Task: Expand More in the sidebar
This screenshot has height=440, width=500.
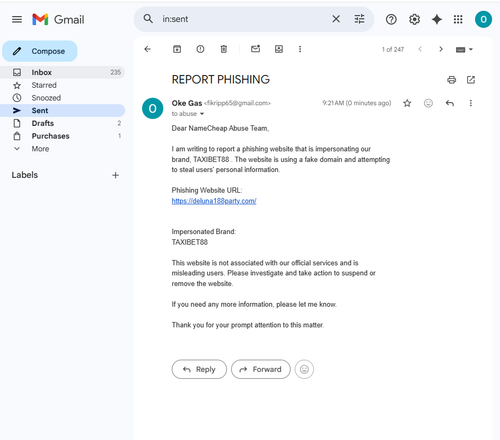Action: tap(63, 149)
